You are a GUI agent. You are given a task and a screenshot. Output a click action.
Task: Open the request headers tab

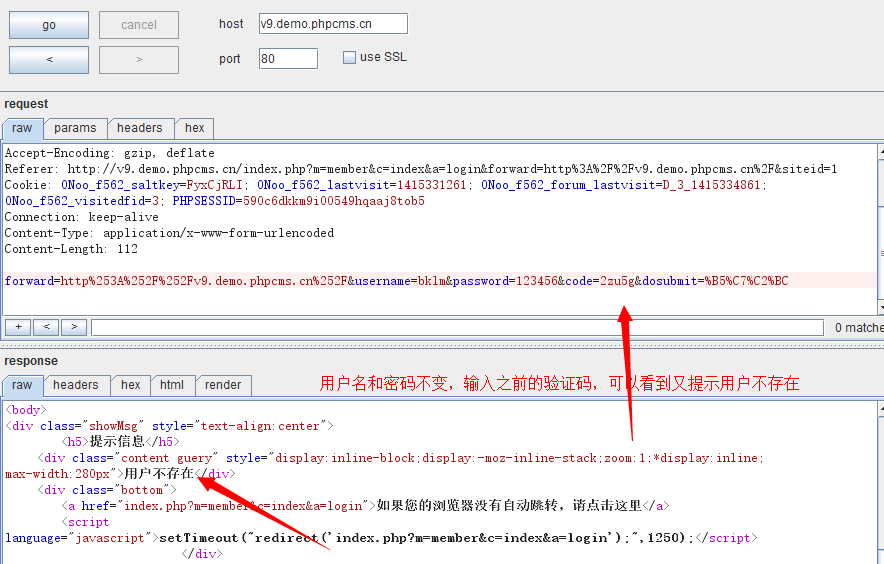139,128
